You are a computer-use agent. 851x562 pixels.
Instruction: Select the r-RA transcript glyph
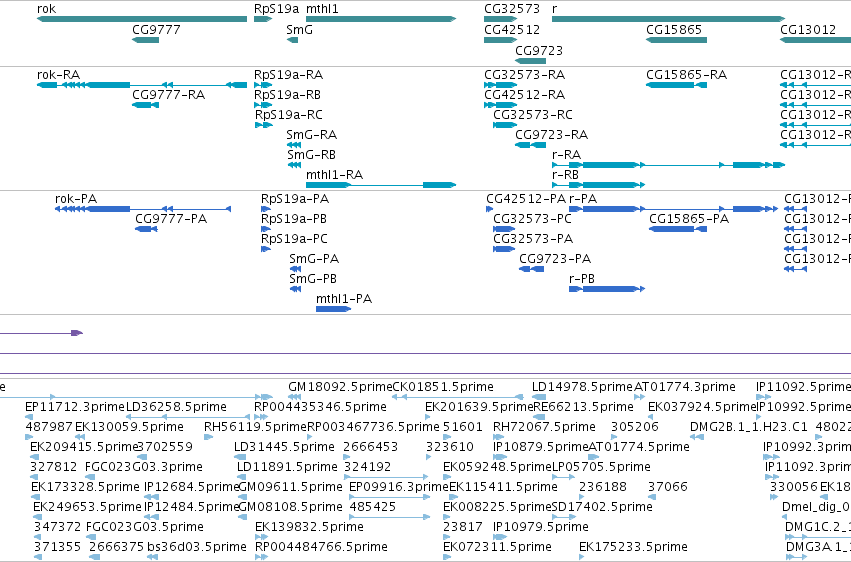669,165
